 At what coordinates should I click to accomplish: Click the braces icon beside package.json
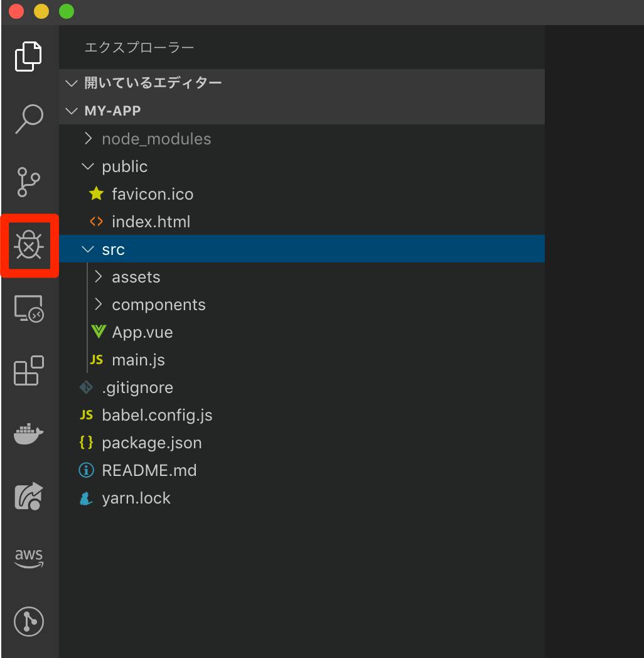[x=87, y=442]
